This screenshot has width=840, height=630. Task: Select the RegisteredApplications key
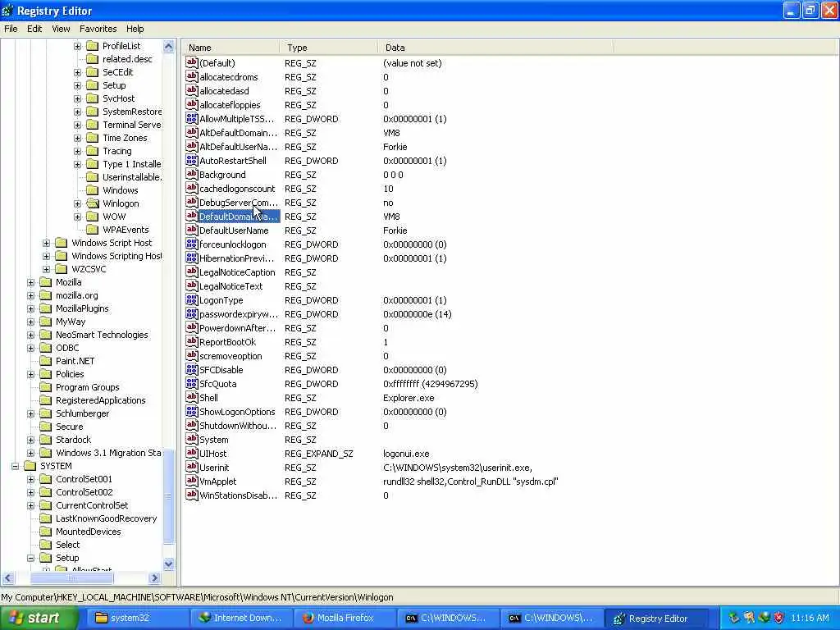pyautogui.click(x=101, y=400)
